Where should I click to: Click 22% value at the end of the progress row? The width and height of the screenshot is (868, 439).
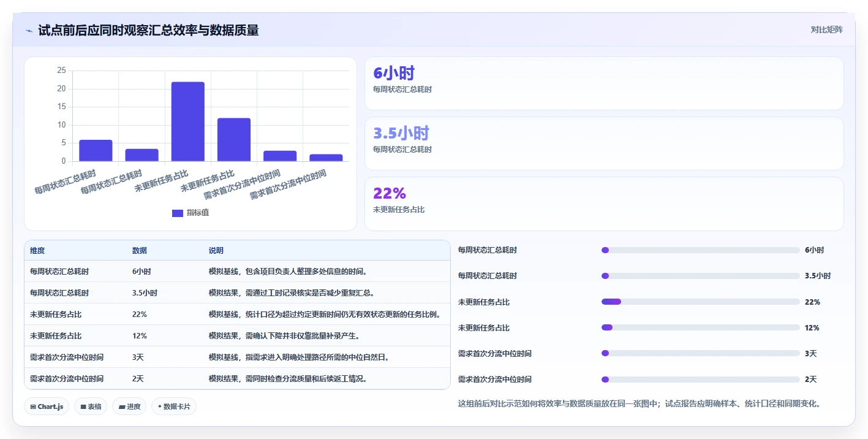(x=812, y=302)
